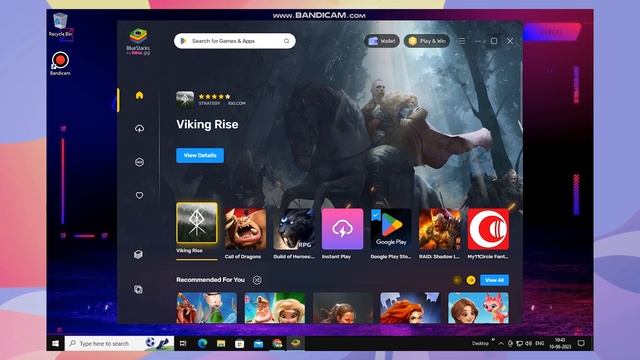Click the Windows taskbar search box

(x=120, y=344)
